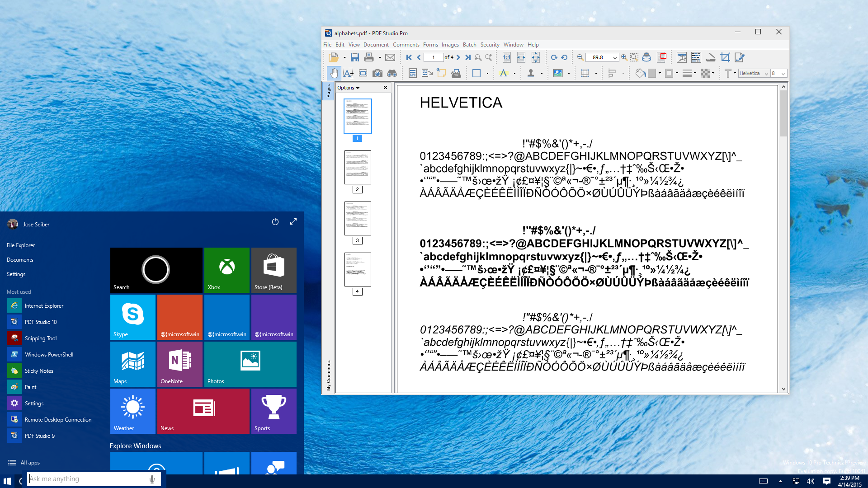Select the Snapshot/camera icon in toolbar
Viewport: 868px width, 488px height.
tap(376, 73)
